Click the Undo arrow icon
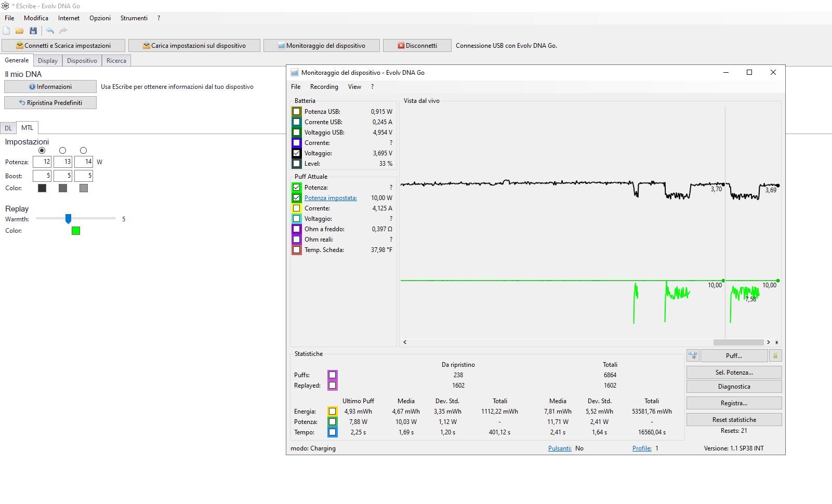This screenshot has height=504, width=832. point(50,31)
